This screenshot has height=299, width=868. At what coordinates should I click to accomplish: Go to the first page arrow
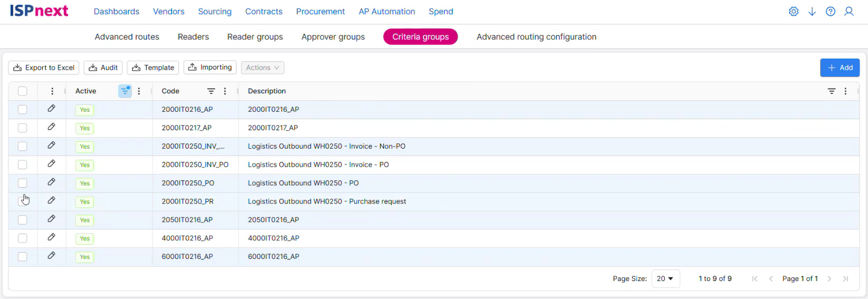(755, 279)
